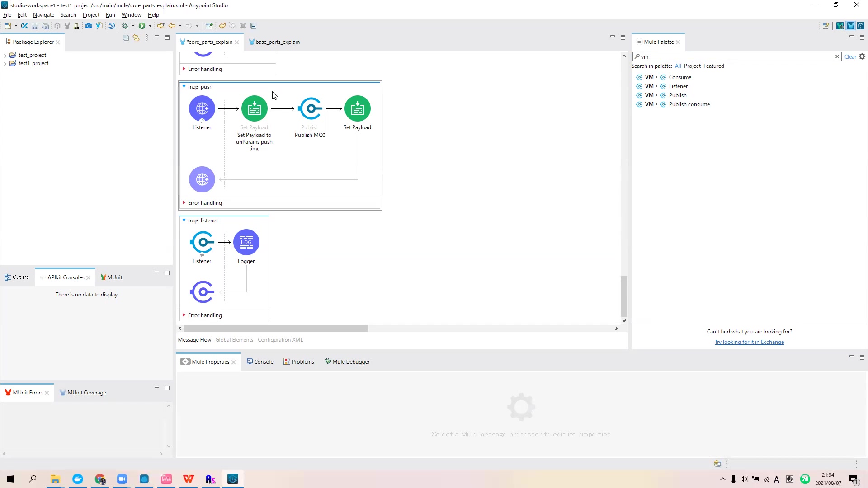Click the New wizard toolbar icon
This screenshot has width=868, height=488.
coord(8,26)
